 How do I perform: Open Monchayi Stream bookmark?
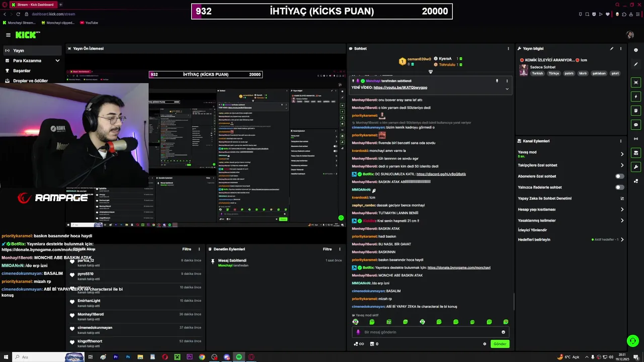19,23
